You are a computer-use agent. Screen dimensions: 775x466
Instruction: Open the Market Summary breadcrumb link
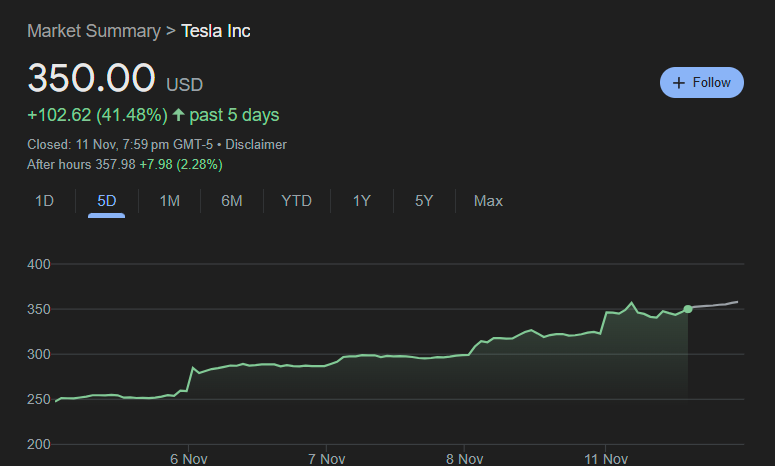(x=93, y=31)
